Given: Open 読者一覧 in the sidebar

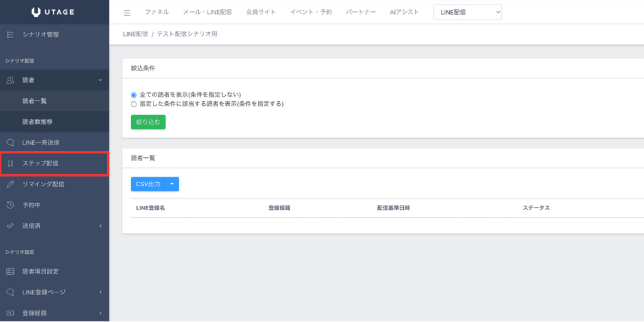Looking at the screenshot, I should pos(55,101).
